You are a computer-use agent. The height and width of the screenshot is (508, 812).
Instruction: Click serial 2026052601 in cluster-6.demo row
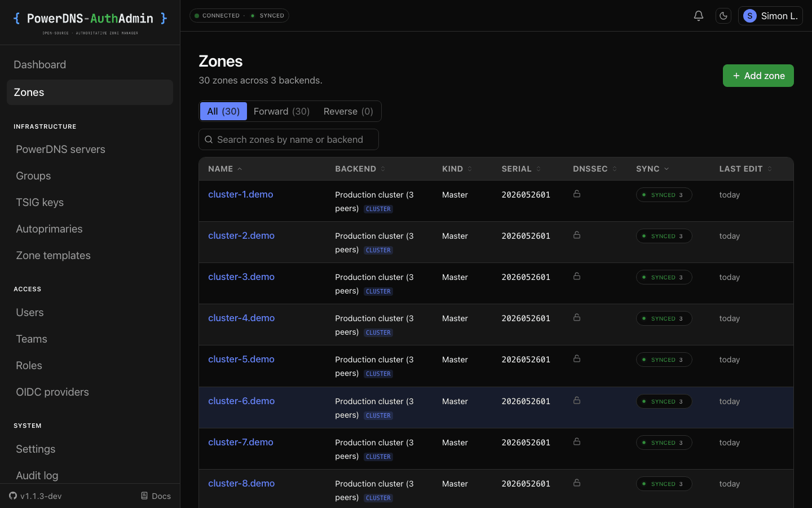(x=526, y=401)
